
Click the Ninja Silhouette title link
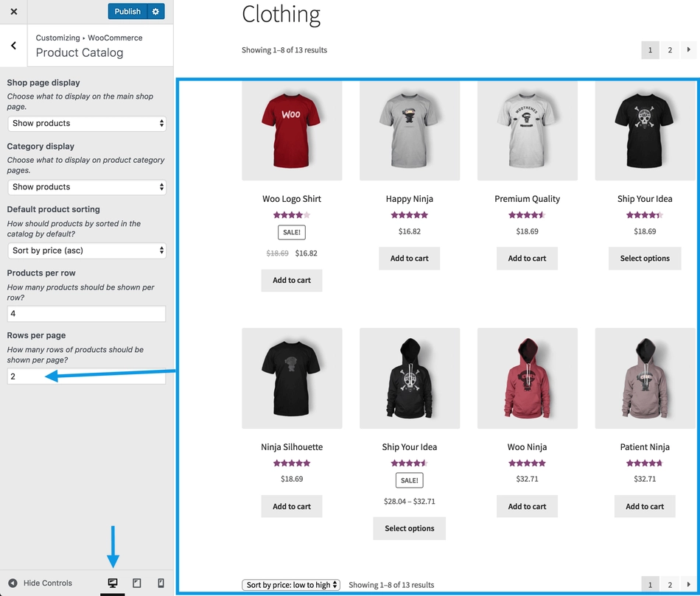292,447
